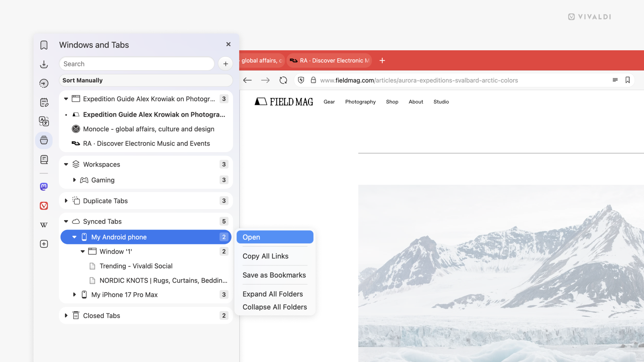Select Copy All Links from the context menu

point(265,256)
